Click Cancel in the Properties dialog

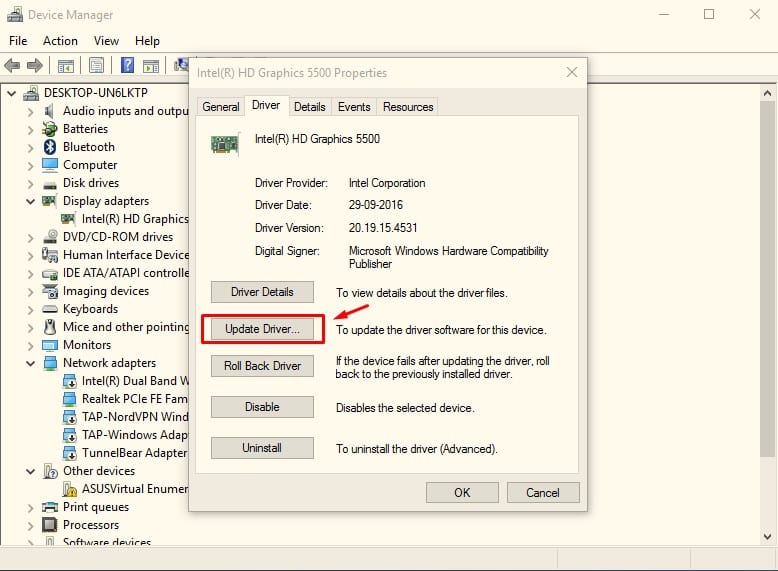click(x=543, y=493)
